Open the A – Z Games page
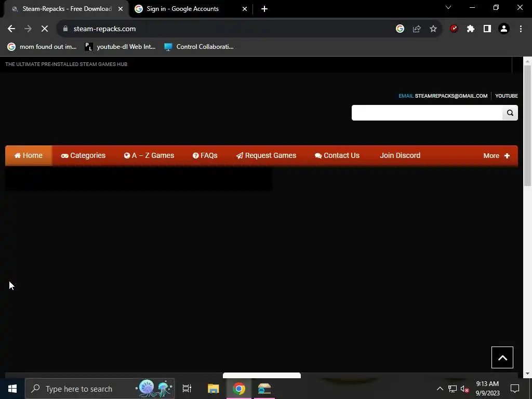This screenshot has width=532, height=399. [149, 156]
